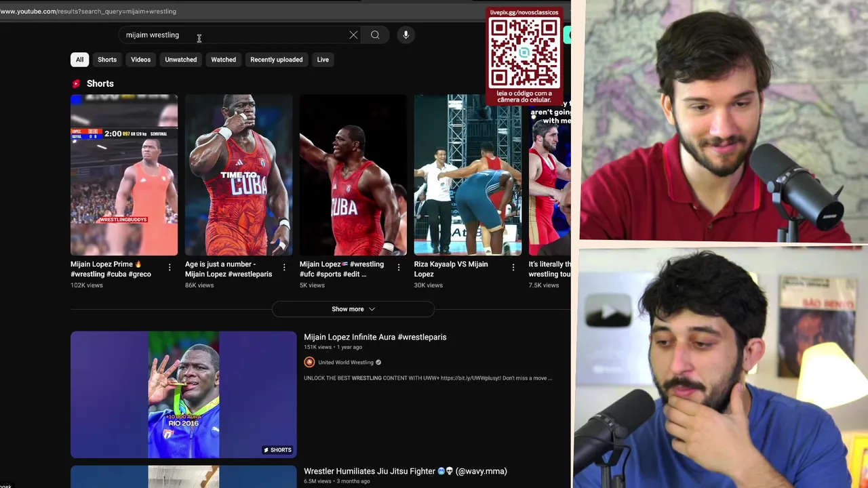Click 'Riza Kayaalp VS Mijain Lopez' title text

click(x=451, y=269)
